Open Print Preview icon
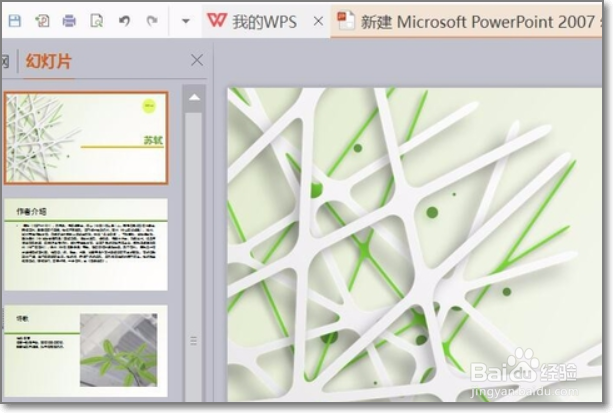 click(x=96, y=20)
